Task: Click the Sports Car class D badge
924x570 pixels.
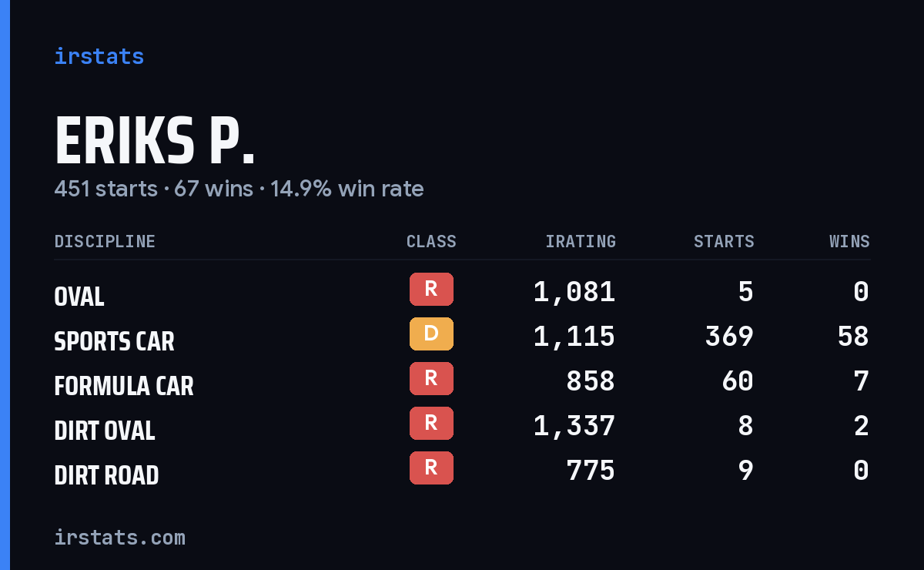Action: coord(431,334)
